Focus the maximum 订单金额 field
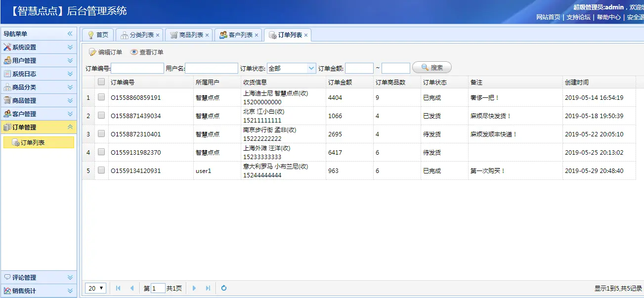Viewport: 644px width, 298px height. pos(396,68)
